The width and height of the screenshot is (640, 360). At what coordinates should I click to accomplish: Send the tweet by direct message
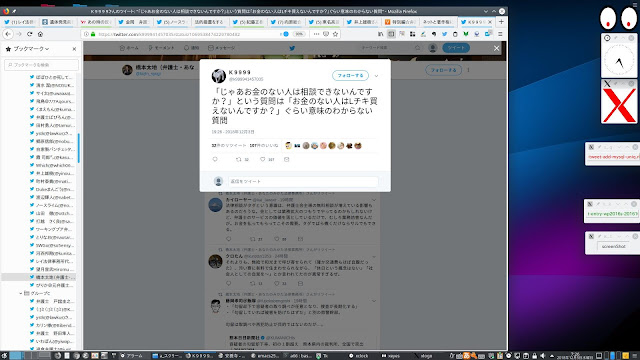point(287,160)
